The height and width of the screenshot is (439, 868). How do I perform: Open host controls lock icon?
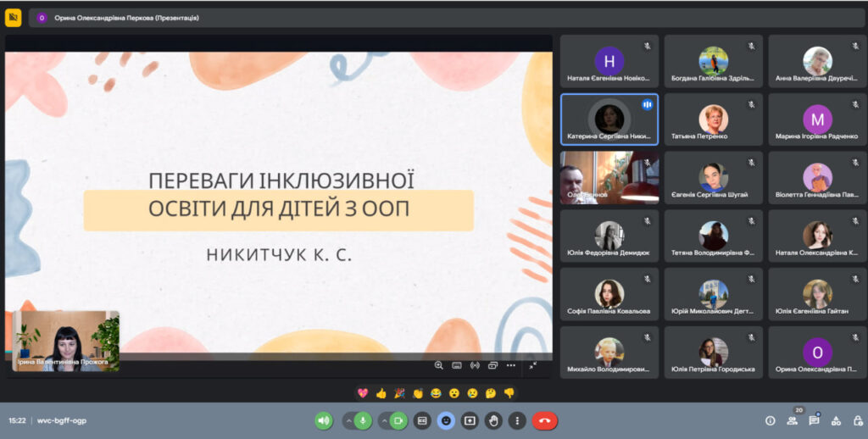856,420
